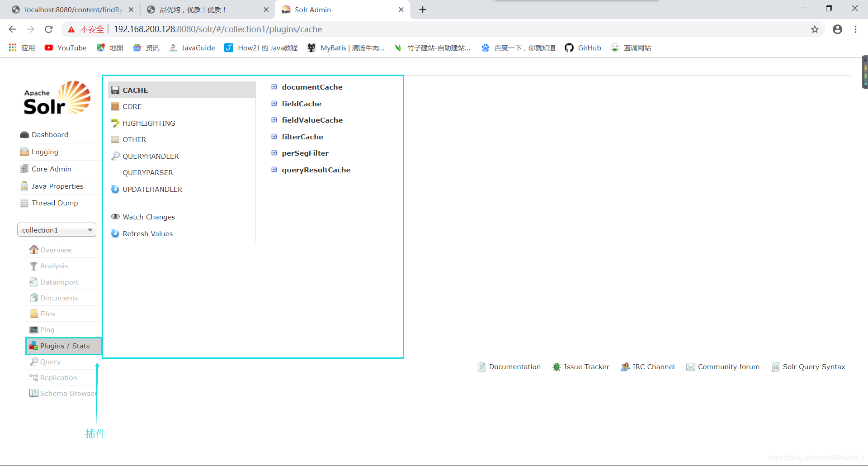Open the Solr Query Syntax link
This screenshot has height=466, width=868.
[x=808, y=367]
